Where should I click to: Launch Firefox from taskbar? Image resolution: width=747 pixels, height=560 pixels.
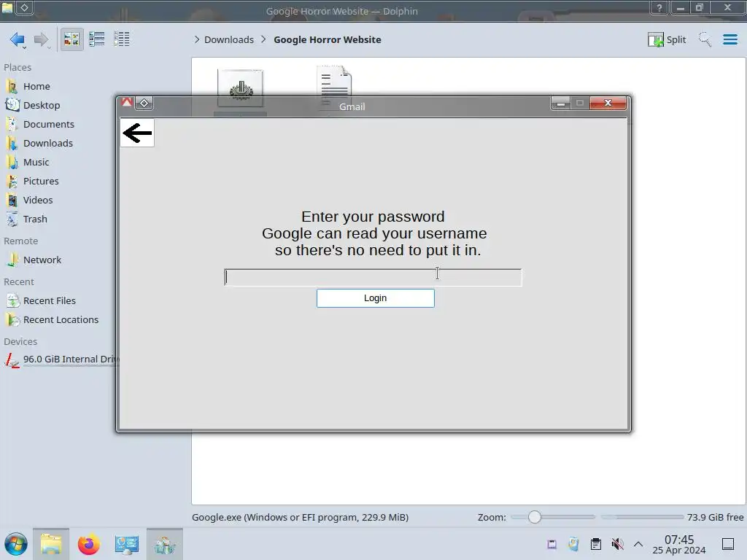[x=88, y=544]
